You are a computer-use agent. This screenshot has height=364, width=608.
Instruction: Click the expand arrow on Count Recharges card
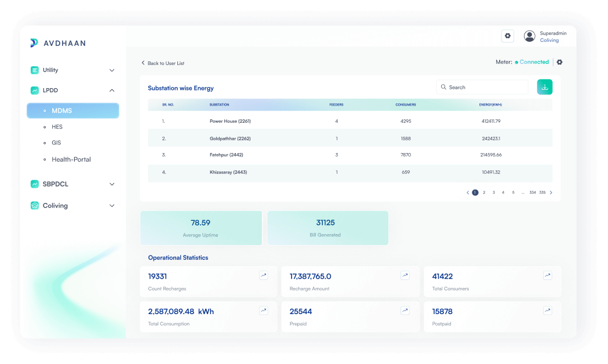pyautogui.click(x=263, y=275)
